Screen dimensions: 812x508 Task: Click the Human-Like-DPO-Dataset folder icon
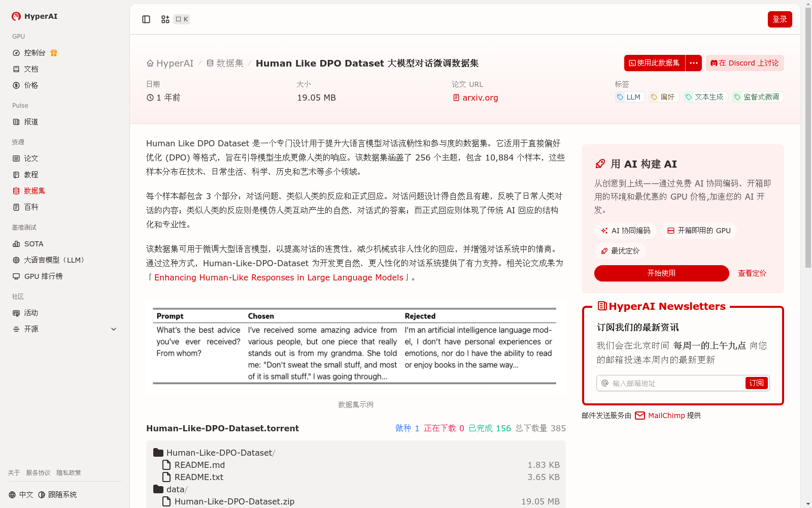[158, 453]
